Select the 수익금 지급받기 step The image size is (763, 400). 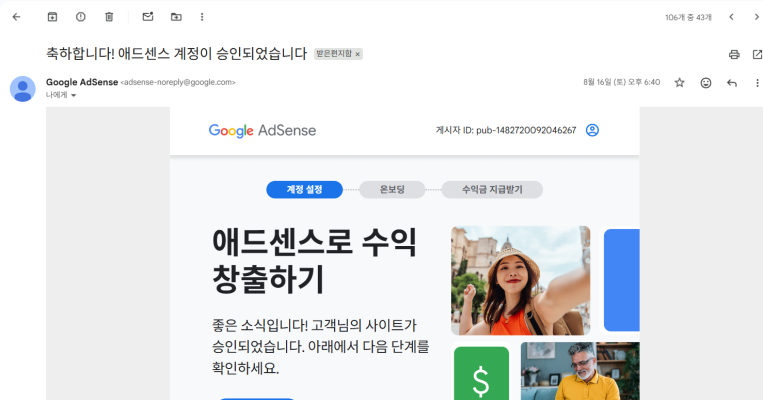point(492,190)
